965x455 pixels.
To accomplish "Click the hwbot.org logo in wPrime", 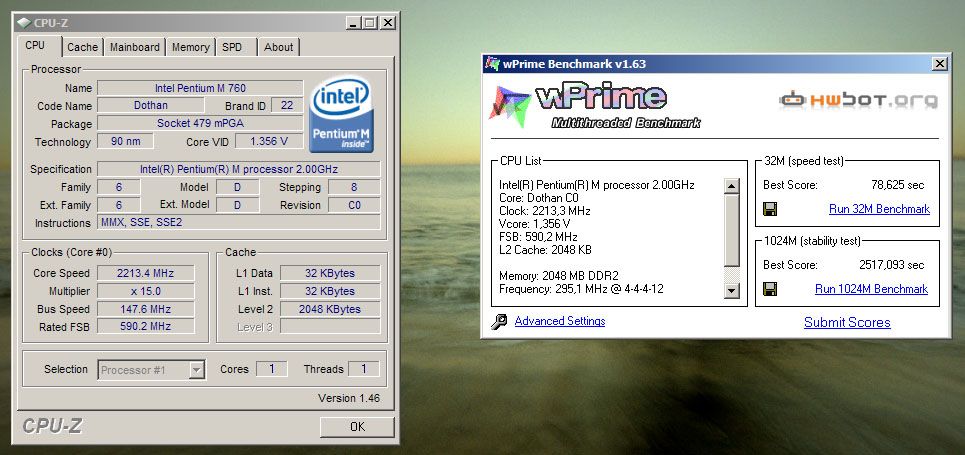I will pos(858,100).
